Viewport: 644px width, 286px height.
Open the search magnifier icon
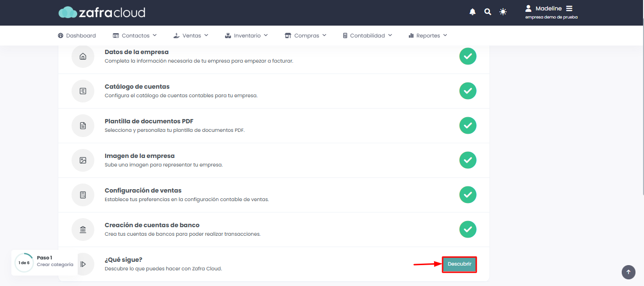point(488,12)
